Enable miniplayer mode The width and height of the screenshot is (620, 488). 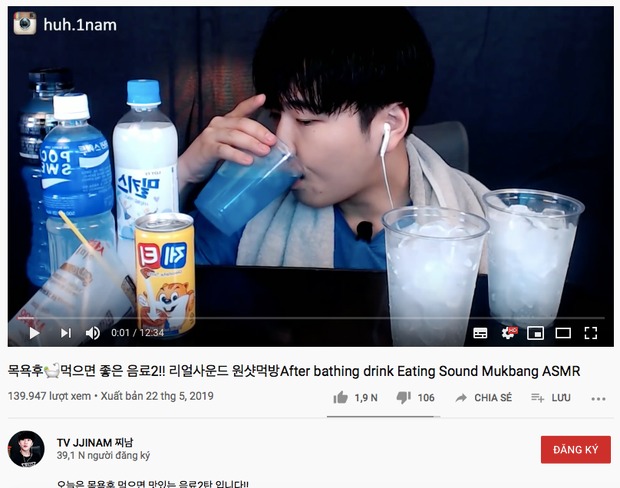(535, 333)
